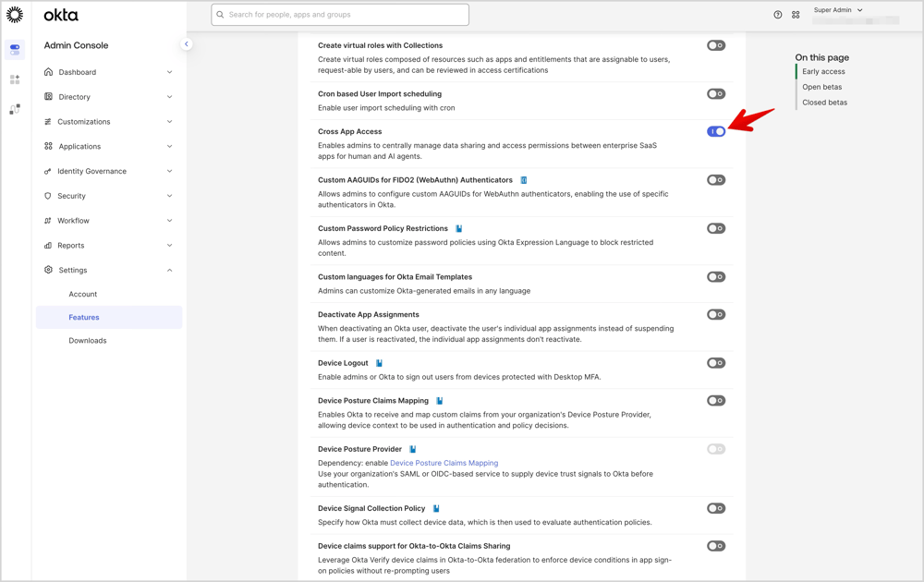Open documentation icon beside Device Logout
The width and height of the screenshot is (924, 582).
coord(379,363)
